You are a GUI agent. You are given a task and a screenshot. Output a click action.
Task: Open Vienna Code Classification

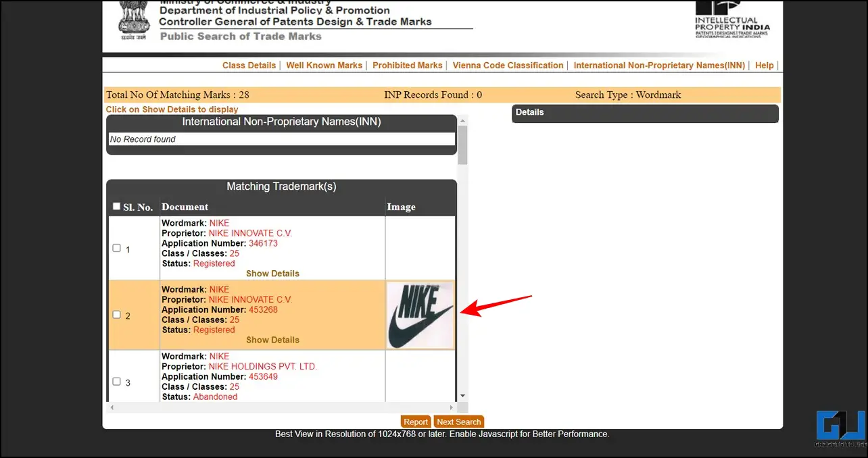click(x=508, y=66)
